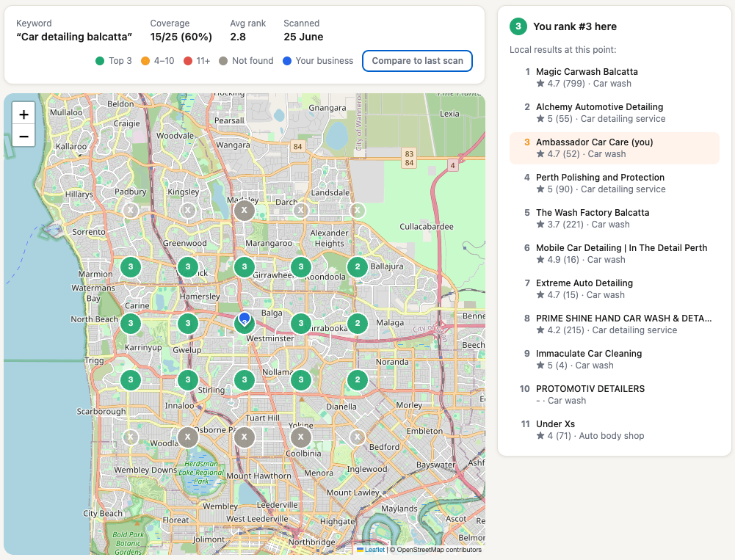Screen dimensions: 735x560
Task: Click green Top 3 legend dot
Action: click(100, 61)
